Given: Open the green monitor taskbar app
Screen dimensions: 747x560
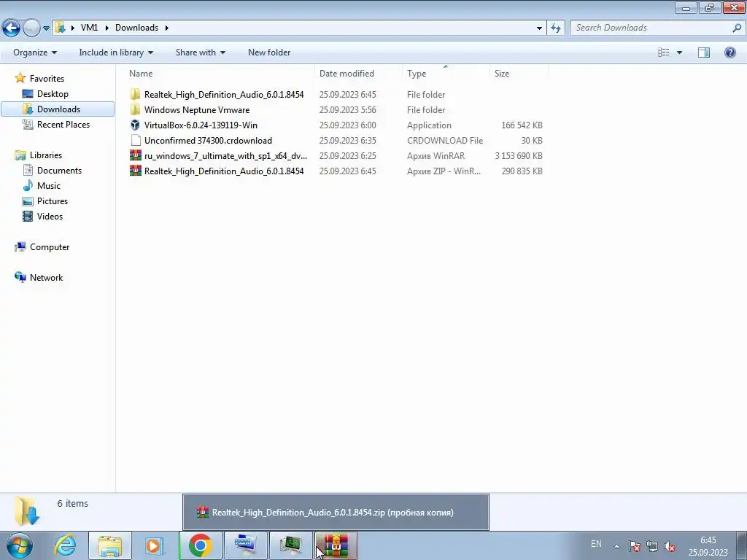Looking at the screenshot, I should (290, 545).
